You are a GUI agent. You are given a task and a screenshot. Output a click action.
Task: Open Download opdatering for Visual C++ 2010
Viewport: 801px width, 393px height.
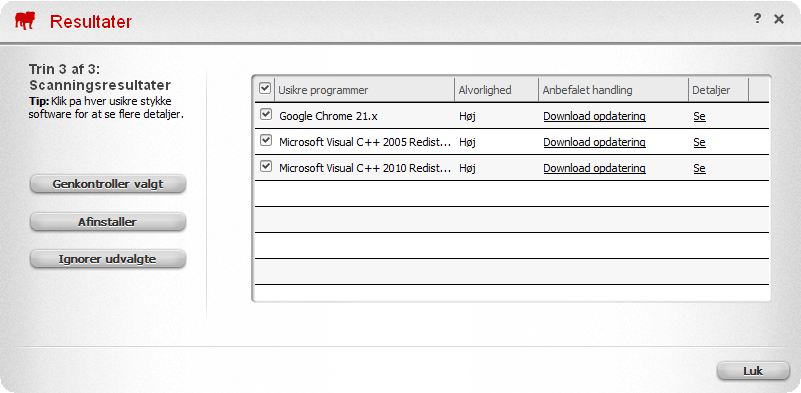594,168
